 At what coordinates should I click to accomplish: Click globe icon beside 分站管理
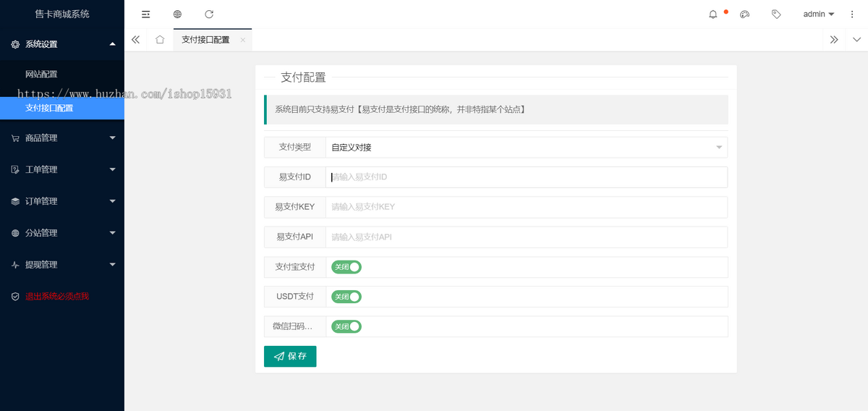(x=15, y=233)
